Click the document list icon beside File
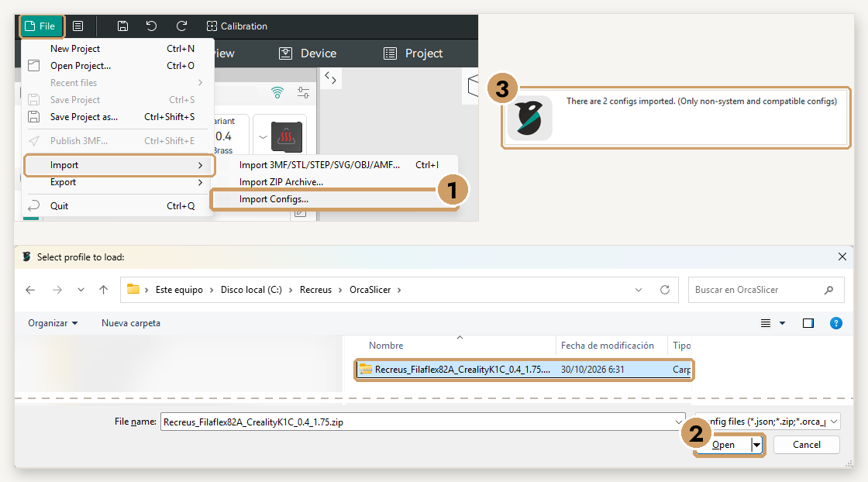Screen dimensions: 868x482 click(x=78, y=26)
